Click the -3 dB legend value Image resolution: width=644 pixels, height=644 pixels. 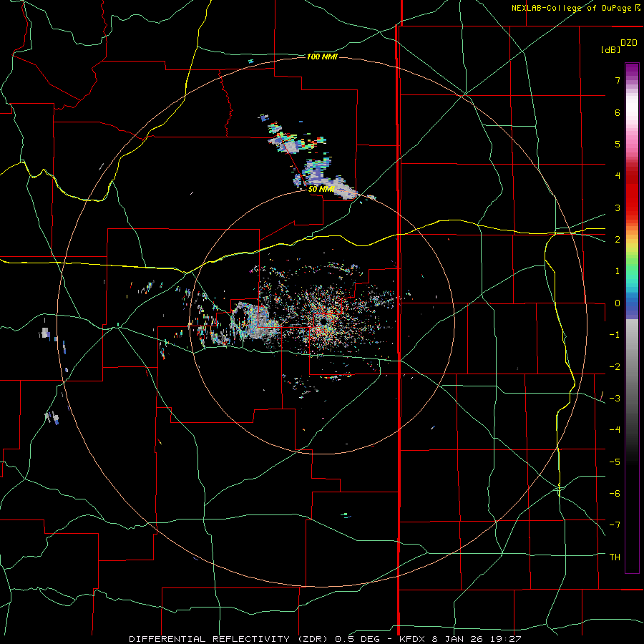[615, 399]
